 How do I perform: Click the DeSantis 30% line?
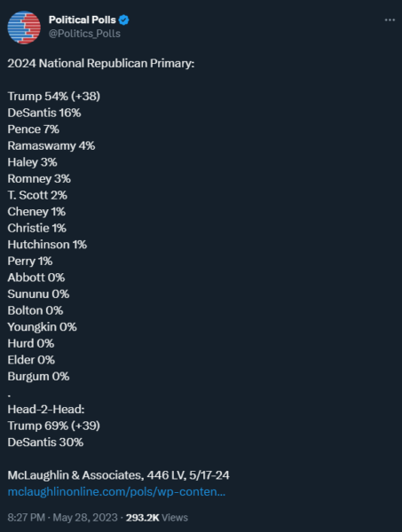pyautogui.click(x=45, y=442)
